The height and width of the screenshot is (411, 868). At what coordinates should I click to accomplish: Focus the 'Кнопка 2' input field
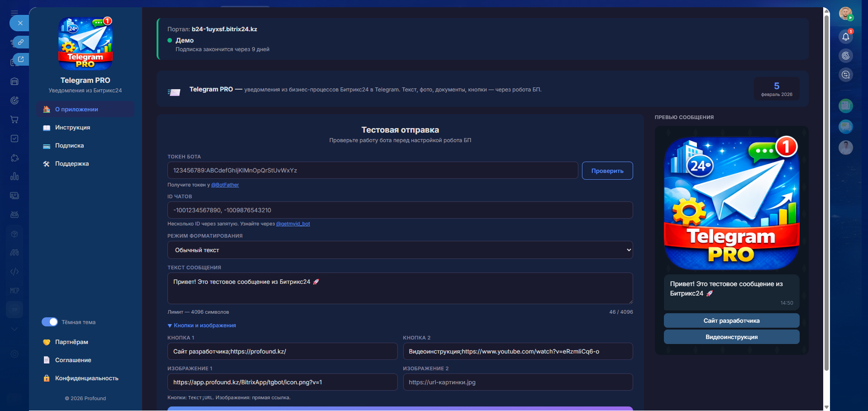point(518,351)
